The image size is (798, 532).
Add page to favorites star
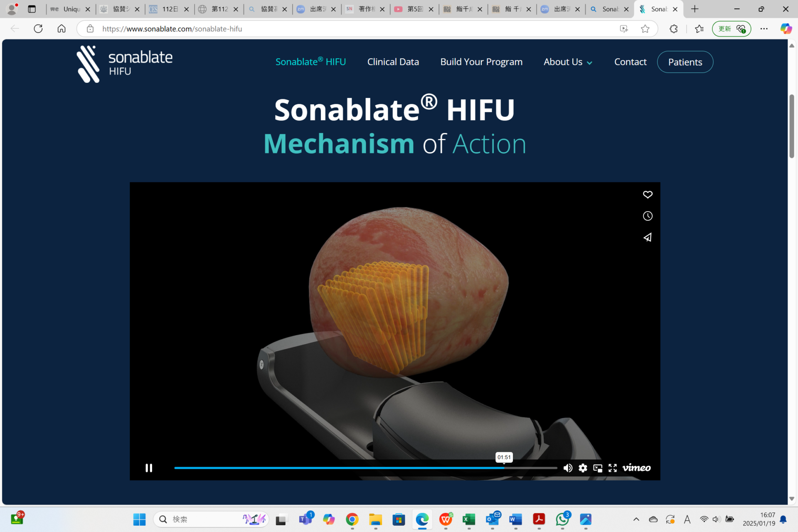click(x=645, y=29)
